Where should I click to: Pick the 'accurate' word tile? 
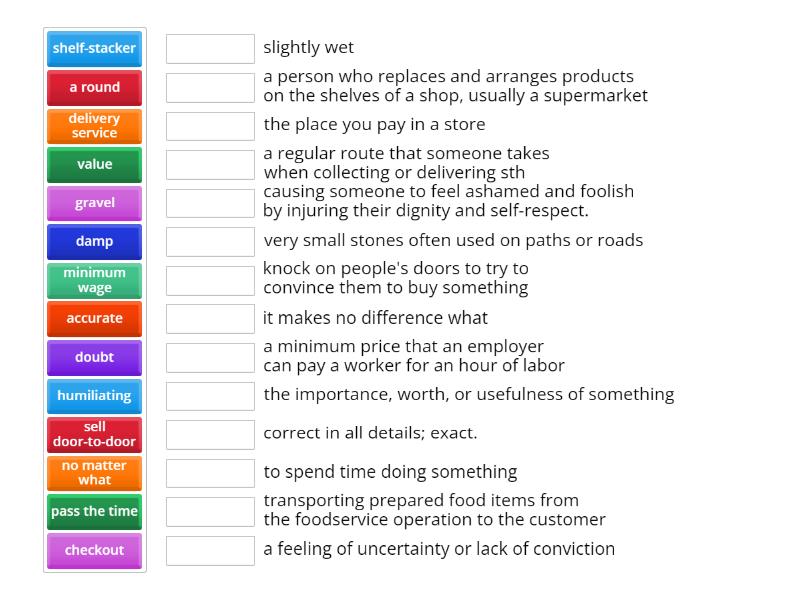pyautogui.click(x=94, y=318)
